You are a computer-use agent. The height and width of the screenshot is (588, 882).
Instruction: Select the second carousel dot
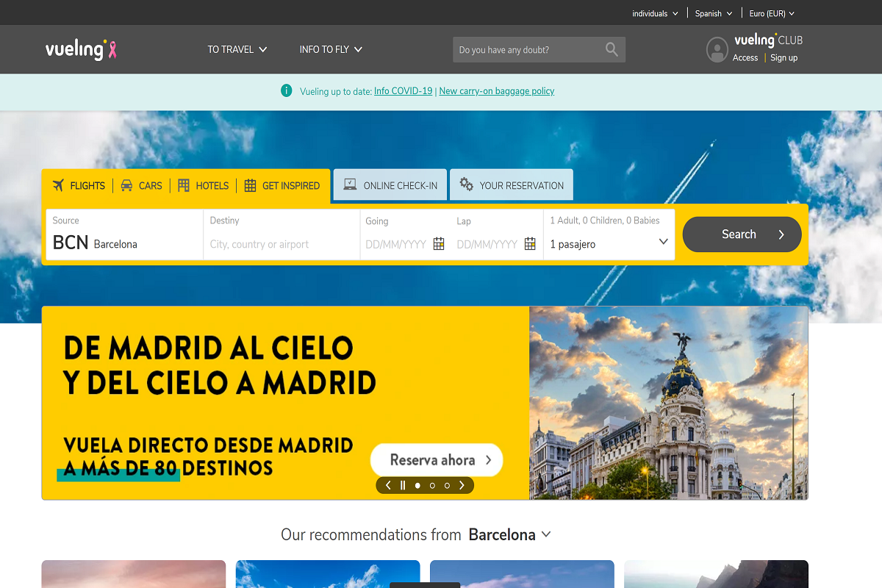click(x=432, y=485)
